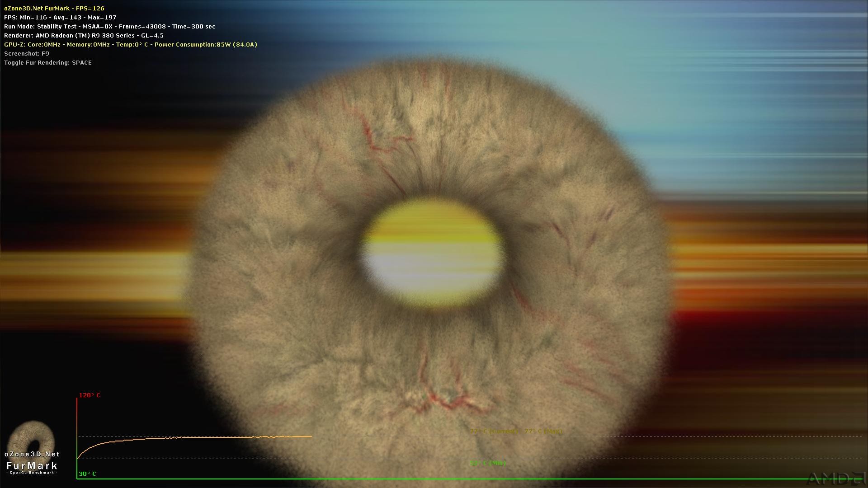The width and height of the screenshot is (868, 488).
Task: Click the bright center hole of the fur torus
Action: 432,253
